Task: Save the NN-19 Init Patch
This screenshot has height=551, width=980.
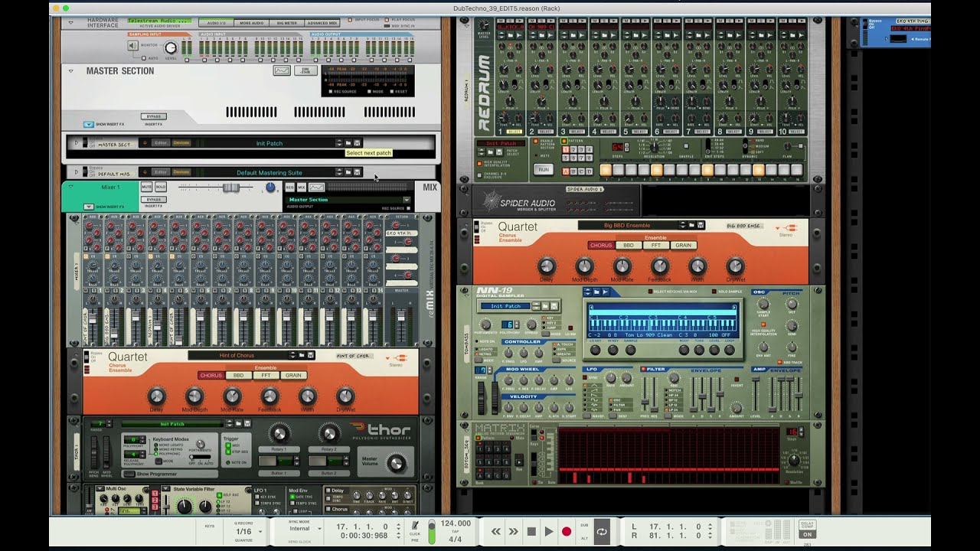Action: coord(554,306)
